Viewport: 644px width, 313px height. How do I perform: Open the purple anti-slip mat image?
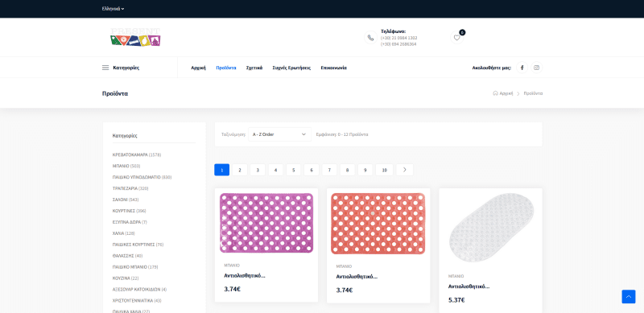click(x=266, y=223)
